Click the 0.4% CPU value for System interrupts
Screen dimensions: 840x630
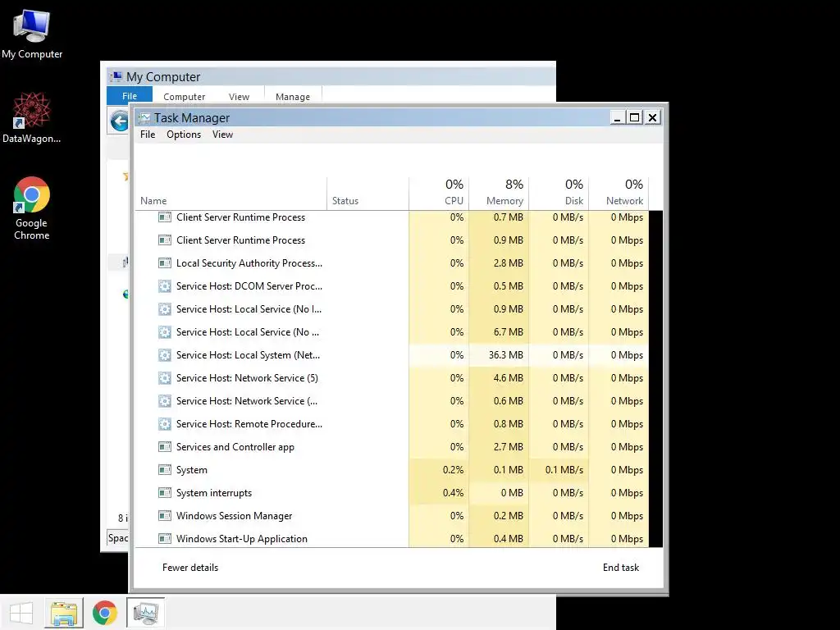click(453, 493)
